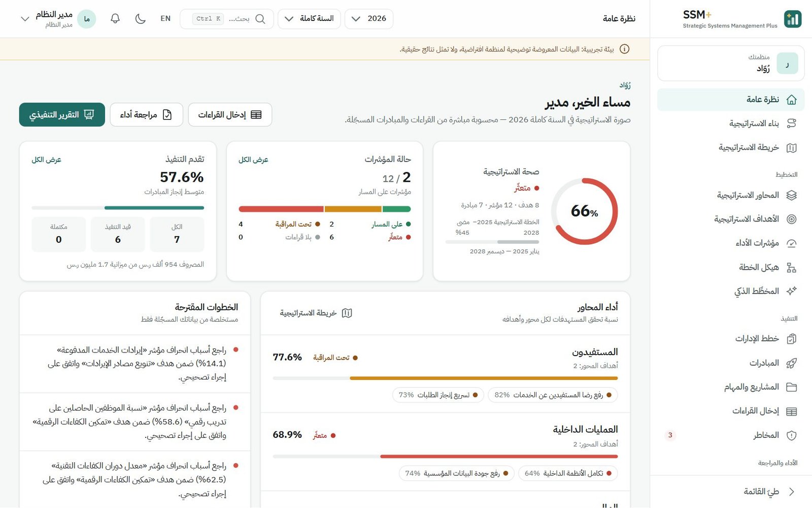Switch language with the EN button
Image resolution: width=812 pixels, height=508 pixels.
tap(165, 19)
